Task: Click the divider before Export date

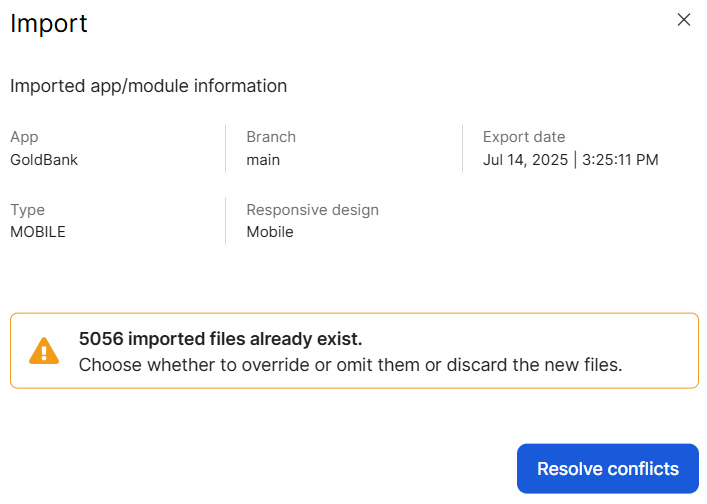Action: [x=462, y=149]
